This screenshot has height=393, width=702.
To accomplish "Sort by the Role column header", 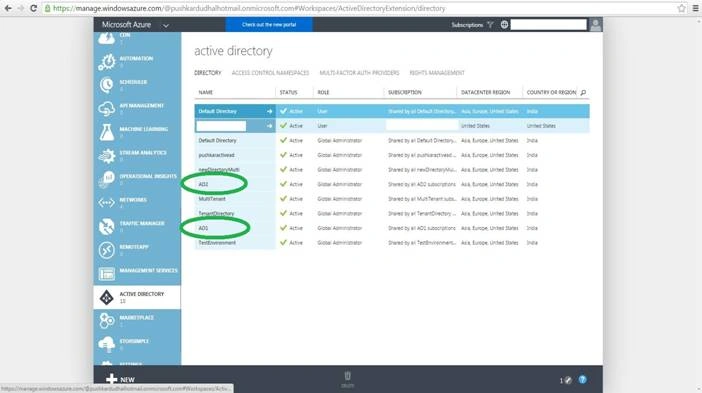I will coord(323,92).
